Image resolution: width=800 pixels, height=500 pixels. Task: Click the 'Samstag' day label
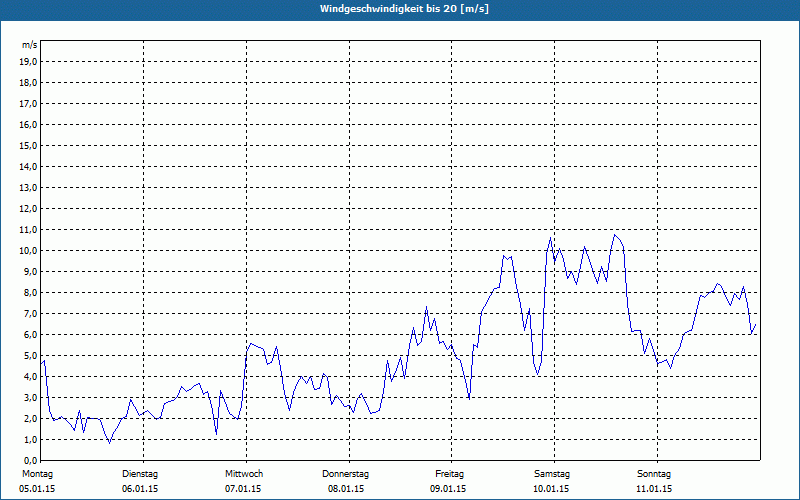pyautogui.click(x=552, y=474)
